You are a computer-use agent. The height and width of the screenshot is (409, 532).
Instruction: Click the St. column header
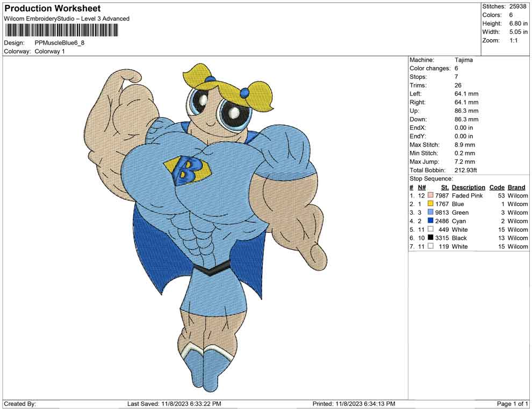444,187
